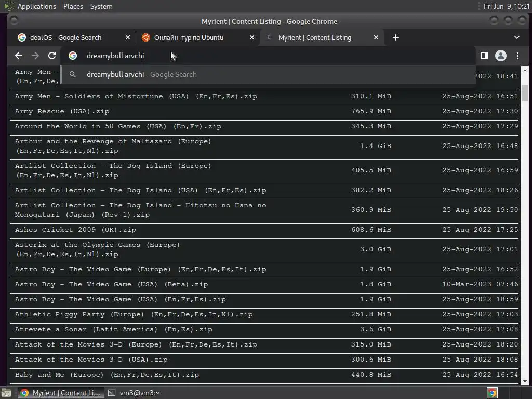532x399 pixels.
Task: Close the Онлайн-тур по Ubuntu tab
Action: pos(252,37)
